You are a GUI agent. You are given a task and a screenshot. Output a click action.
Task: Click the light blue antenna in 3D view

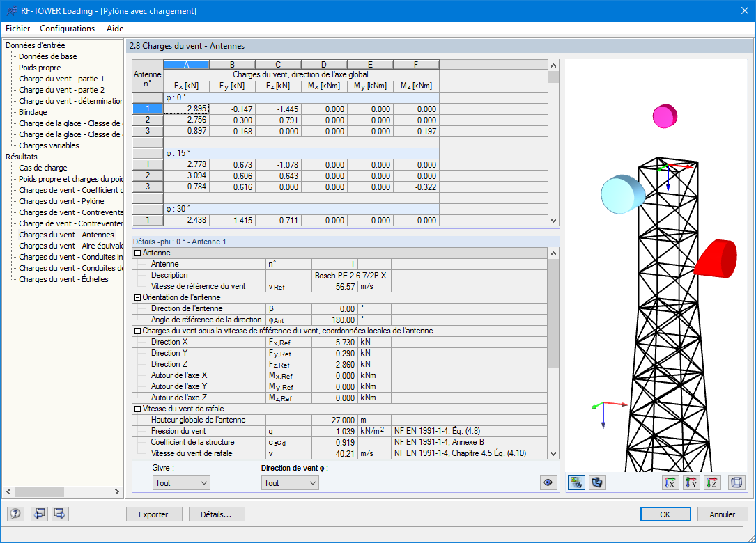[x=622, y=194]
